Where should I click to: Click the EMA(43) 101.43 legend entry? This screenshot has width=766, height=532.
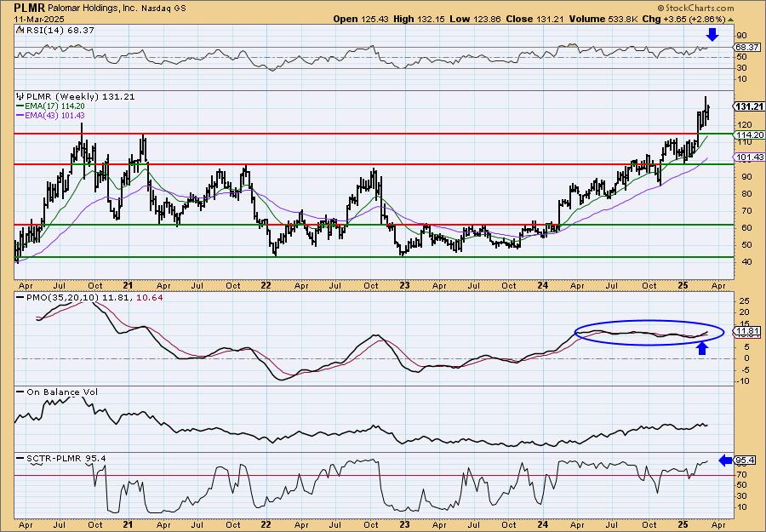[x=54, y=115]
